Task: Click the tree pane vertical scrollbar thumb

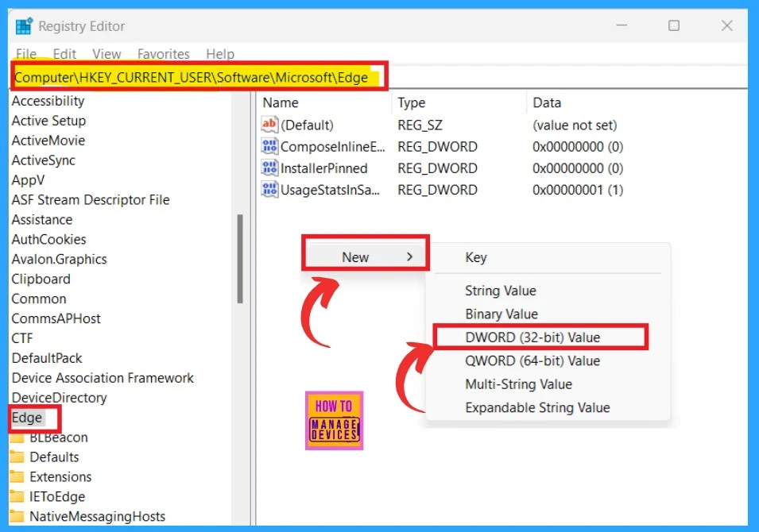Action: click(239, 259)
